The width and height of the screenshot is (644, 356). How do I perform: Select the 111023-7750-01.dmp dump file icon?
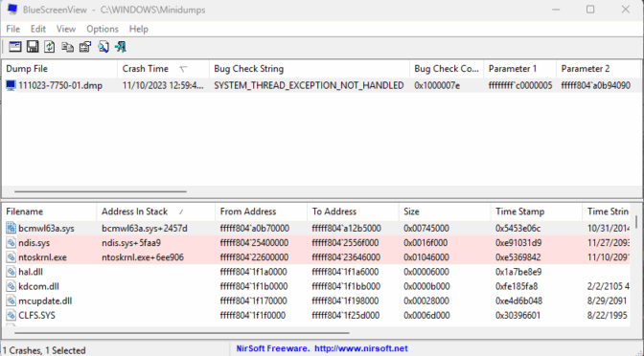[x=11, y=86]
